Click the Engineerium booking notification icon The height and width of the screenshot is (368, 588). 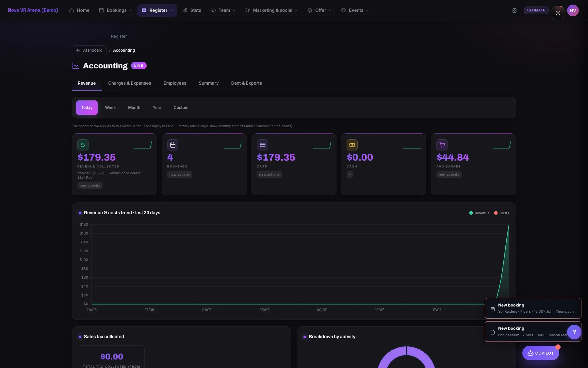(493, 332)
